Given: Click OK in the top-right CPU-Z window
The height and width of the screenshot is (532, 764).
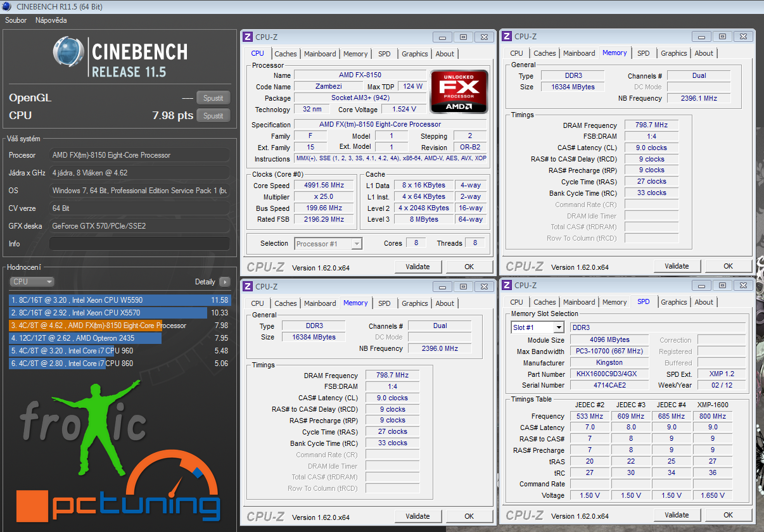Looking at the screenshot, I should click(728, 266).
